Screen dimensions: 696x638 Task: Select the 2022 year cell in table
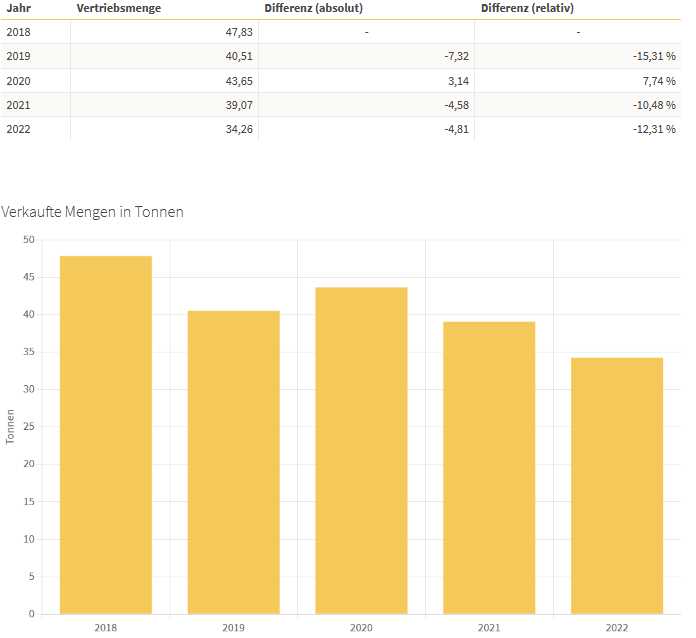19,129
